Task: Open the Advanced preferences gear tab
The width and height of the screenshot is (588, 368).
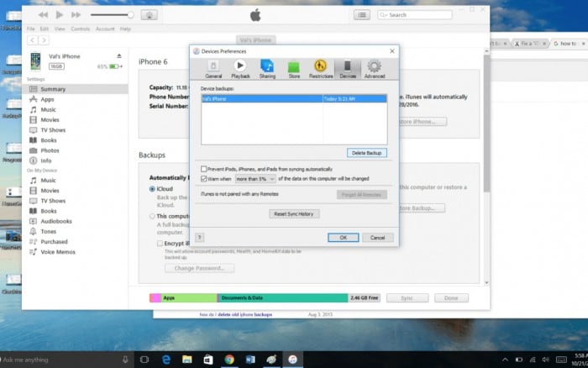Action: [x=375, y=69]
